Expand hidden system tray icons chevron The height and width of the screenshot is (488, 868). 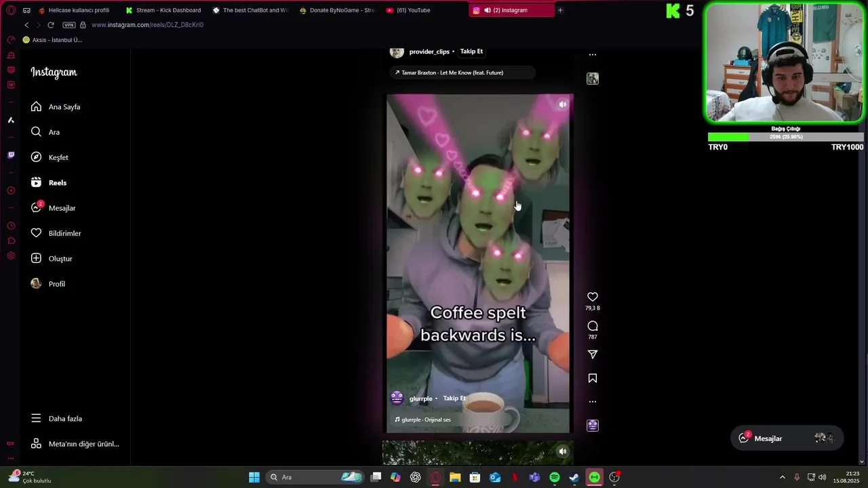click(x=783, y=477)
